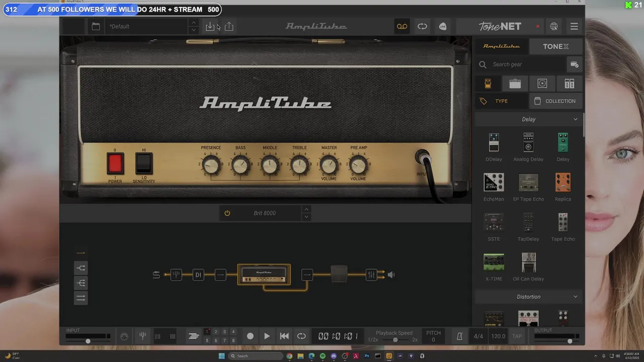Viewport: 644px width, 362px height.
Task: Collapse the Distortion section
Action: (x=576, y=297)
